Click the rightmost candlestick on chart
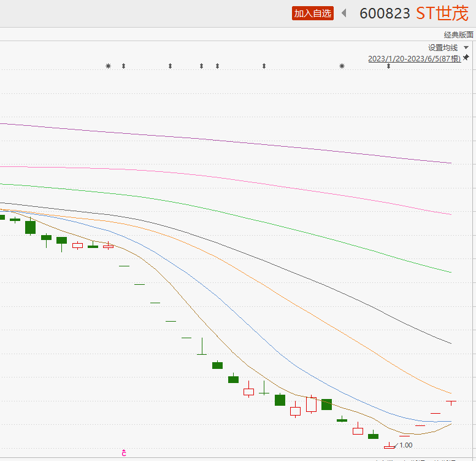Viewport: 476px width, 461px height. [451, 402]
